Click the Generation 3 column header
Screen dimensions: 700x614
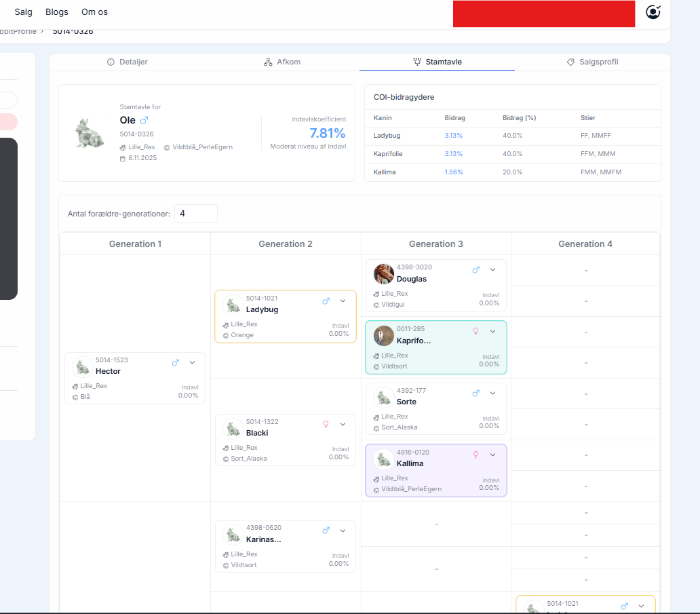436,244
